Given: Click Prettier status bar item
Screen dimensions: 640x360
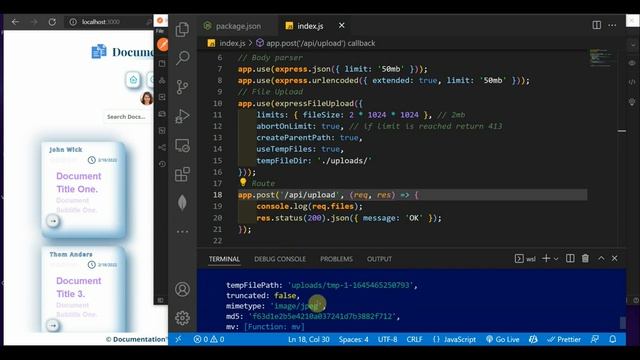Looking at the screenshot, I should 564,339.
